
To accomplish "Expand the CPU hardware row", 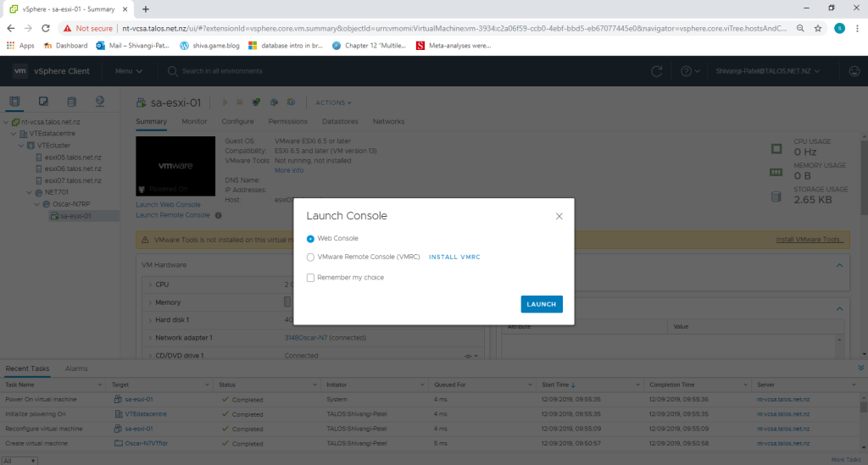I will point(150,285).
